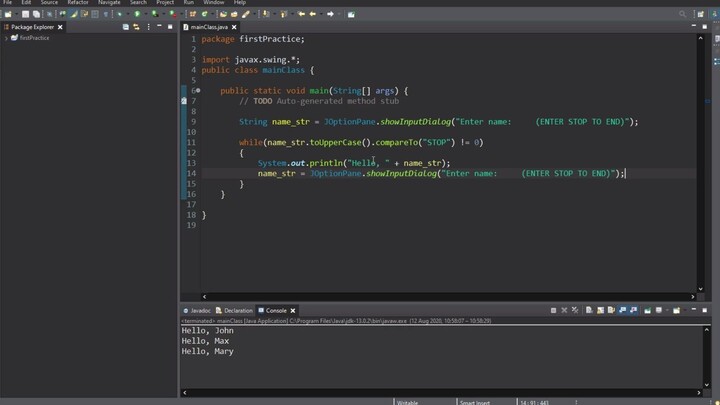The image size is (720, 405).
Task: Close the mainClass.java tab
Action: 234,27
